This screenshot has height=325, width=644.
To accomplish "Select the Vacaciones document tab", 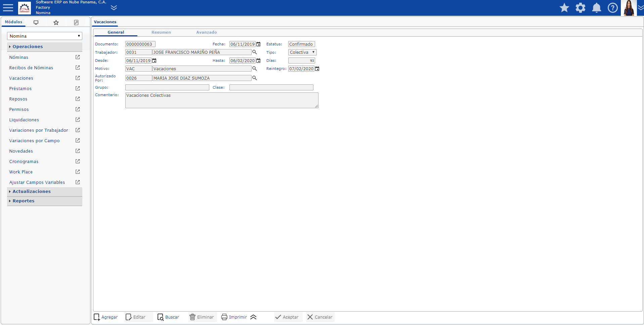I will 105,22.
